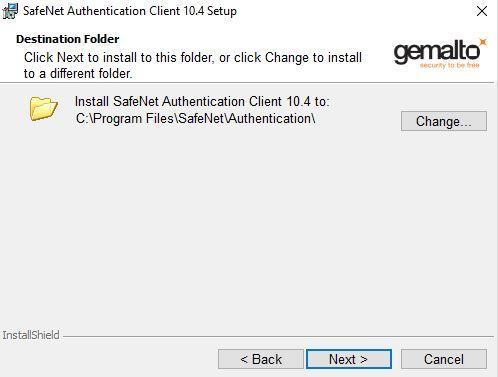Close the SafeNet setup window
Image resolution: width=498 pixels, height=377 pixels.
(482, 11)
